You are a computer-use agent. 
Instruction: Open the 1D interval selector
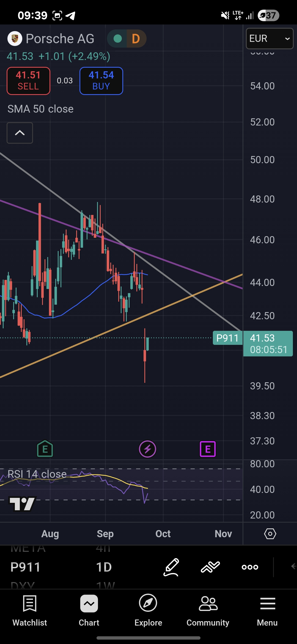click(104, 567)
